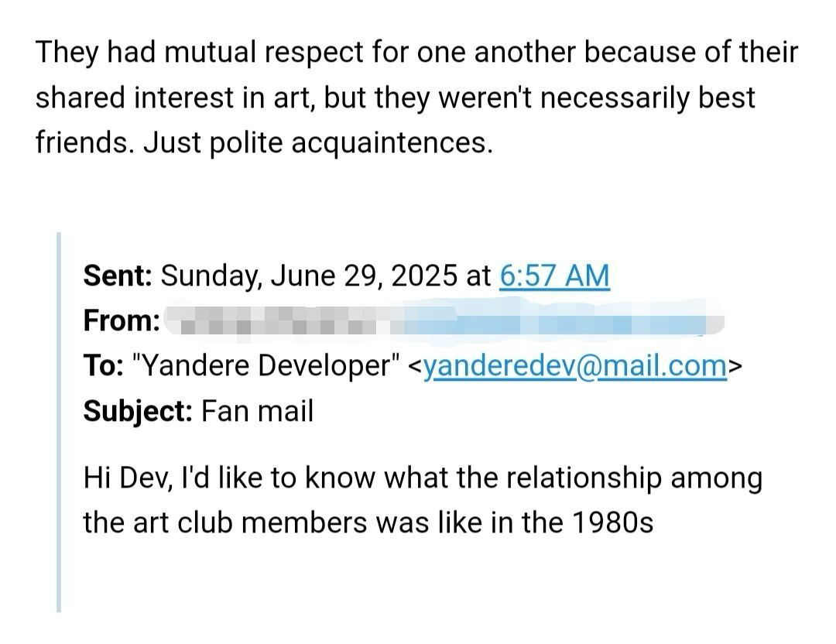Click the blue blurred sender email portion

[554, 320]
